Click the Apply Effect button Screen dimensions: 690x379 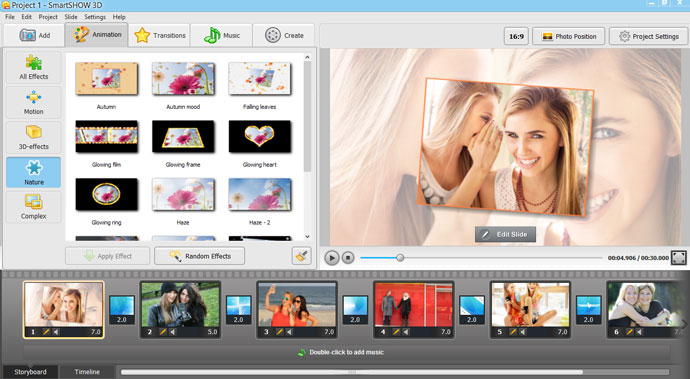[108, 256]
